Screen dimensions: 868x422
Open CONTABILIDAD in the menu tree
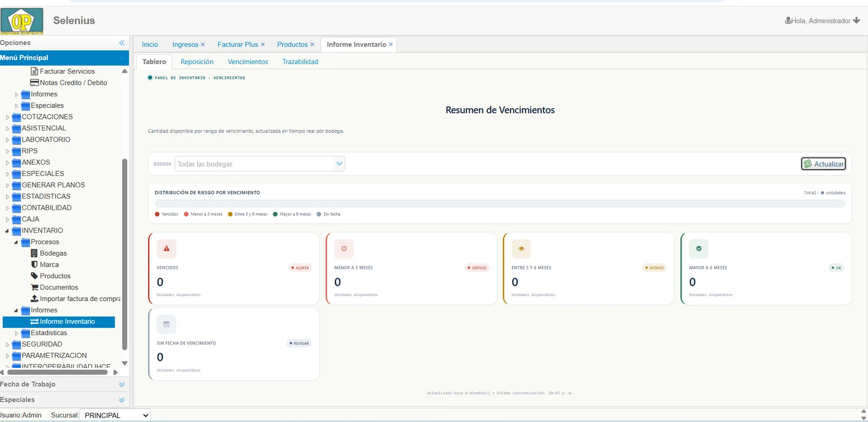tap(47, 208)
